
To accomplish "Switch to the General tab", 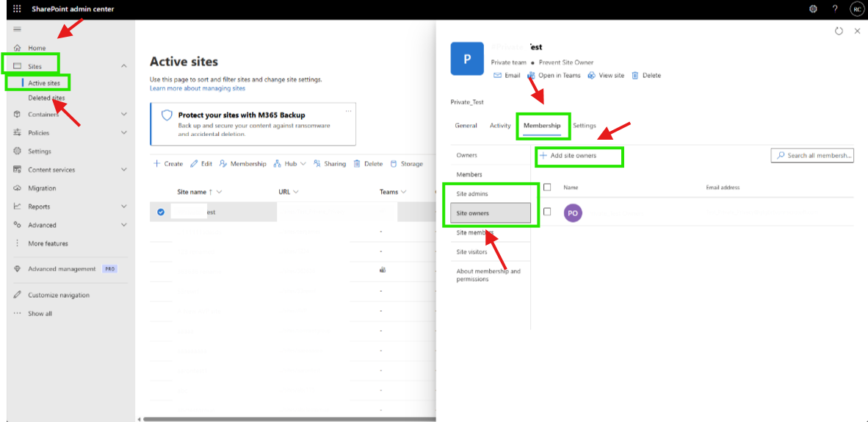I will 466,126.
